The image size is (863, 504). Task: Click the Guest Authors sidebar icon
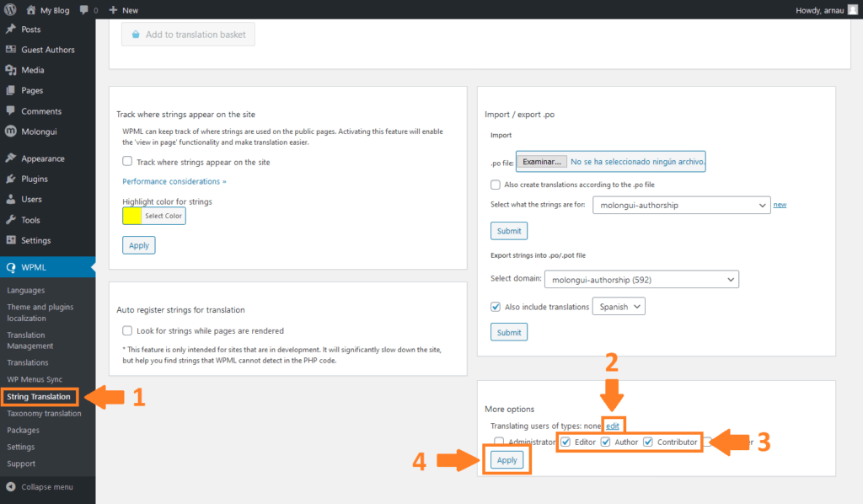pyautogui.click(x=10, y=50)
